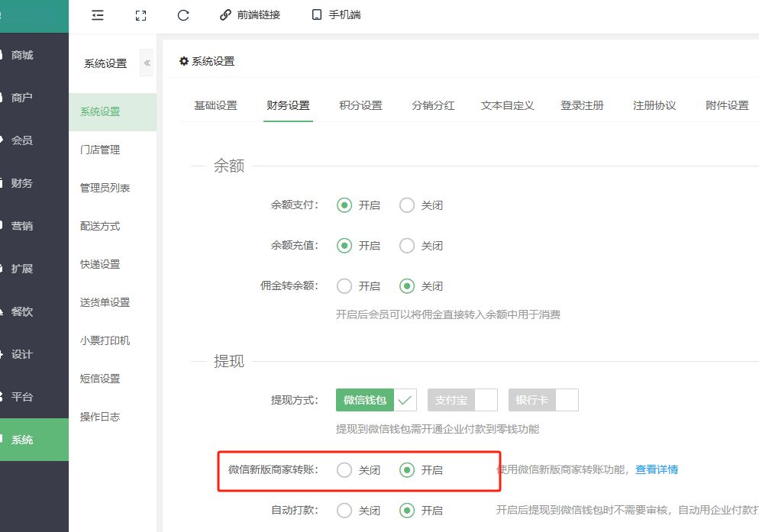759x532 pixels.
Task: Open the 手机端 mobile preview icon
Action: 317,15
